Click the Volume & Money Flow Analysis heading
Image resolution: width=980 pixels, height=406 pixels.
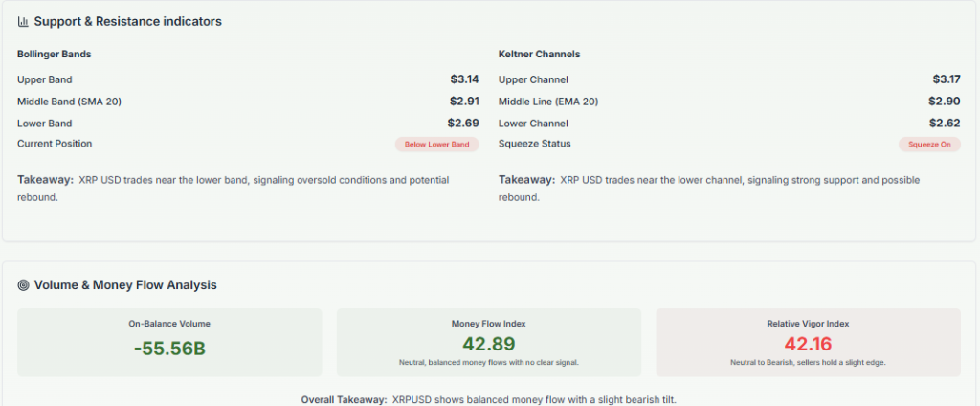pyautogui.click(x=125, y=284)
